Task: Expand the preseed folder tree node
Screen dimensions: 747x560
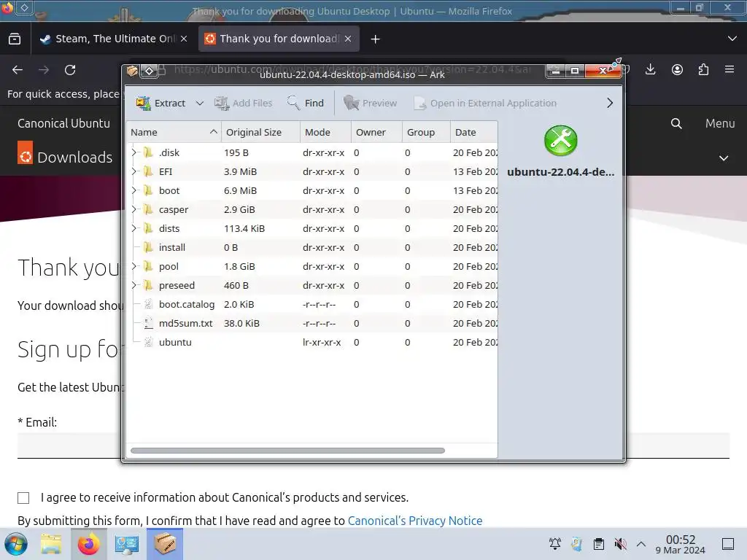Action: click(134, 285)
